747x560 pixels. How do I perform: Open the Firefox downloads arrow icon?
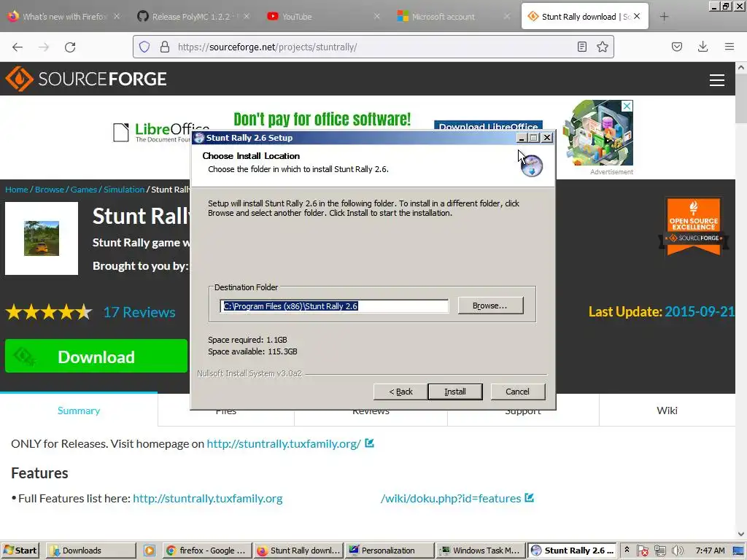tap(703, 47)
